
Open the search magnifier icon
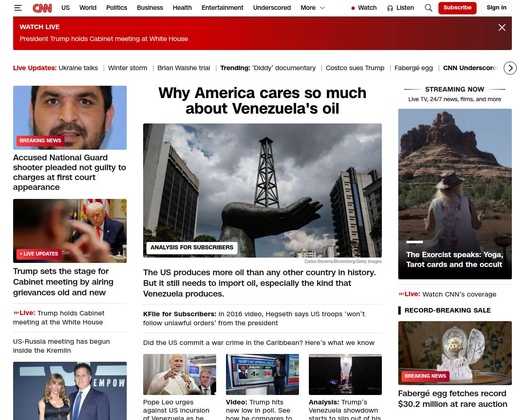click(x=428, y=8)
